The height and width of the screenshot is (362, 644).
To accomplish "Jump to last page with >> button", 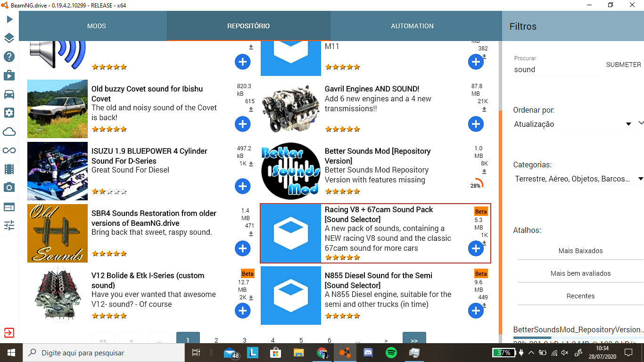I will pyautogui.click(x=414, y=338).
